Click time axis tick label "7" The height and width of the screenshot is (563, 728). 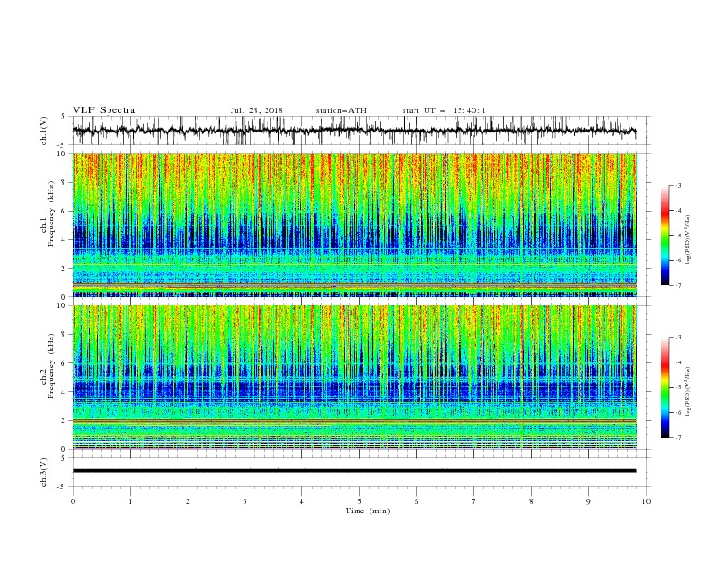click(x=474, y=501)
